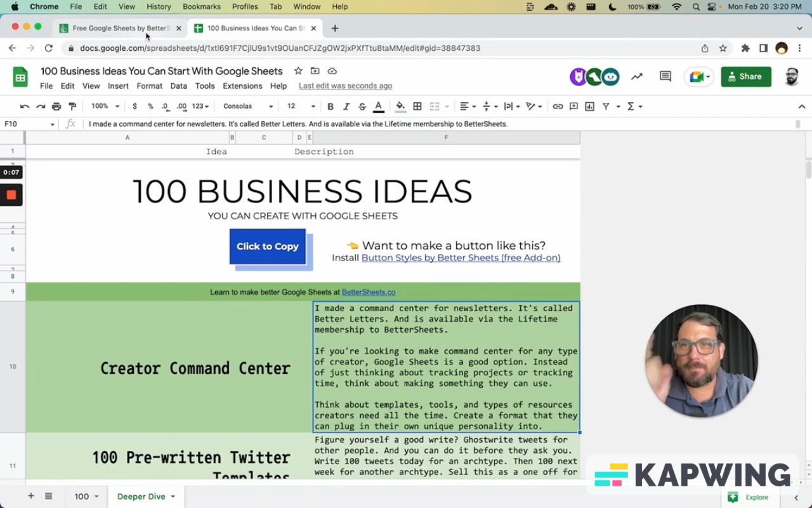This screenshot has height=508, width=812.
Task: Open the Format menu
Action: click(150, 86)
